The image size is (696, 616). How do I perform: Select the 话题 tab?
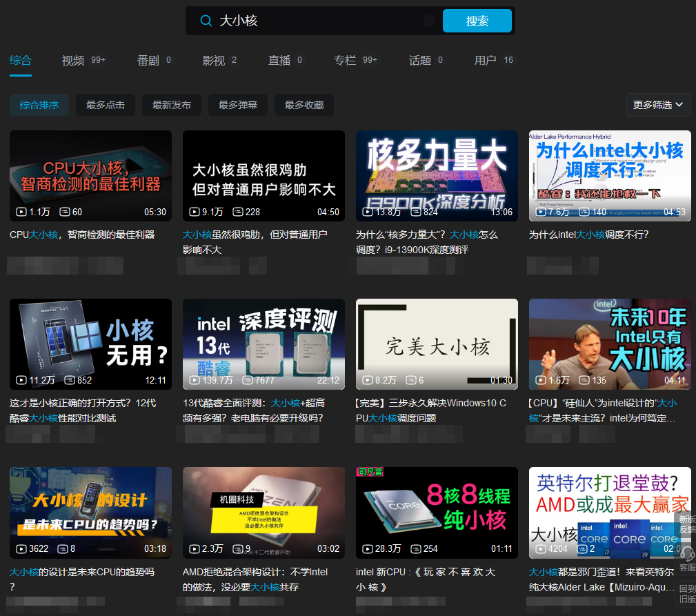pos(426,60)
